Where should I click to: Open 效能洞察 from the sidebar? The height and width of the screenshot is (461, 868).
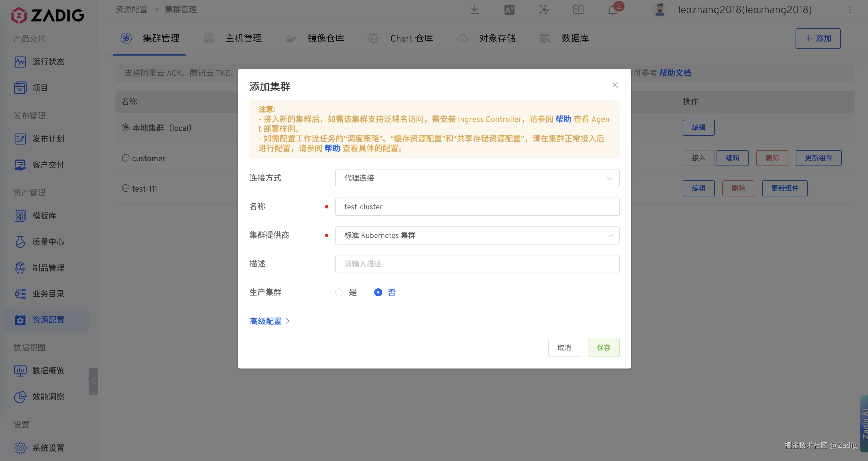point(48,397)
